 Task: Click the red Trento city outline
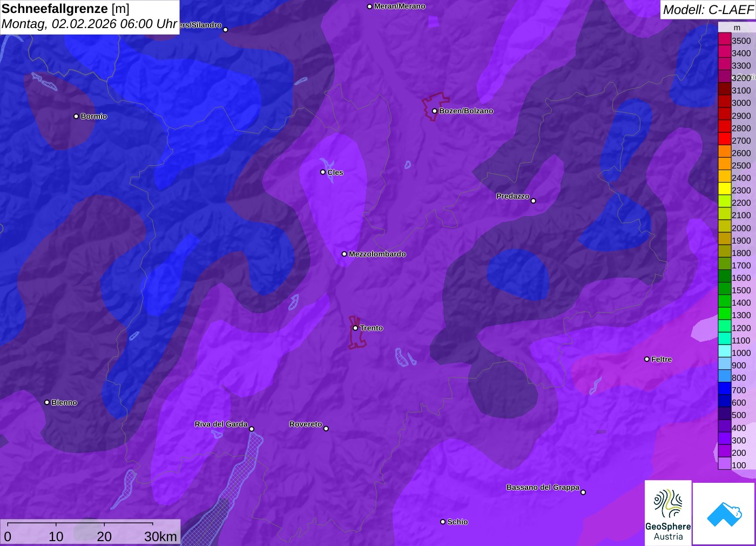pyautogui.click(x=356, y=332)
